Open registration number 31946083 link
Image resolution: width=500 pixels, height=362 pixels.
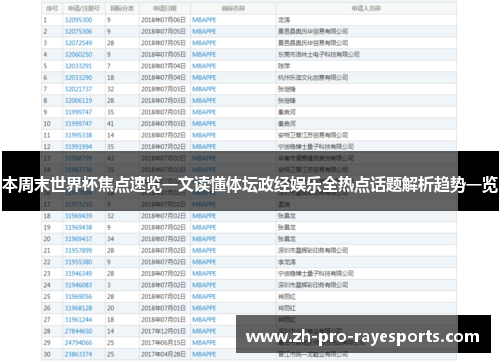78,285
